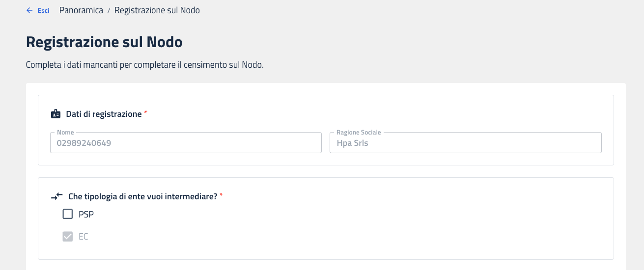Click the large Registrazione sul Nodo page heading
The width and height of the screenshot is (644, 270).
point(104,42)
